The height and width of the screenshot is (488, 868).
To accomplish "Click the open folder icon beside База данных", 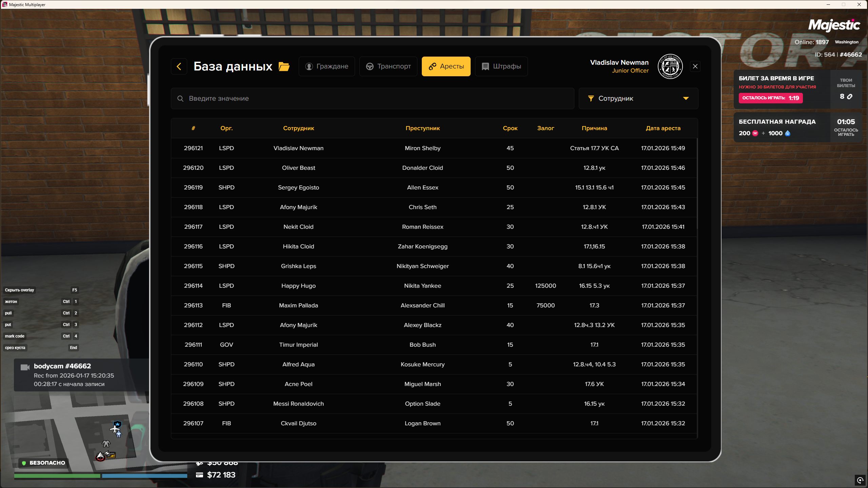I will click(x=284, y=66).
